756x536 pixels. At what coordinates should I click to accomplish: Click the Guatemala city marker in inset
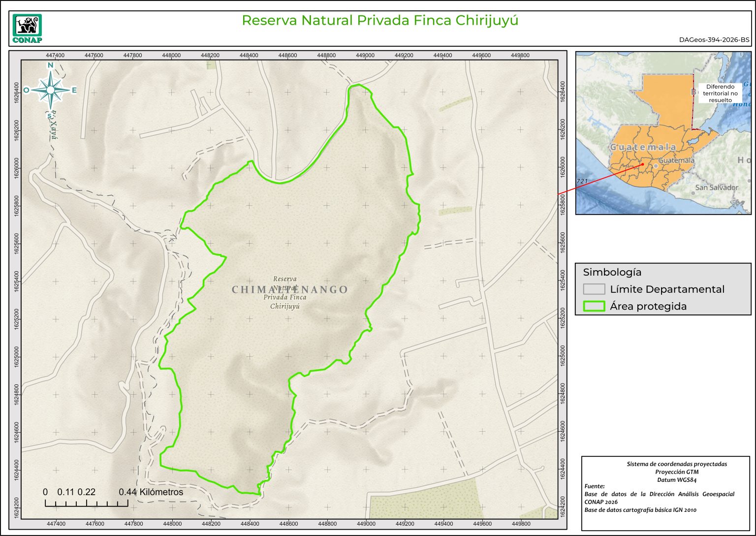[x=656, y=166]
